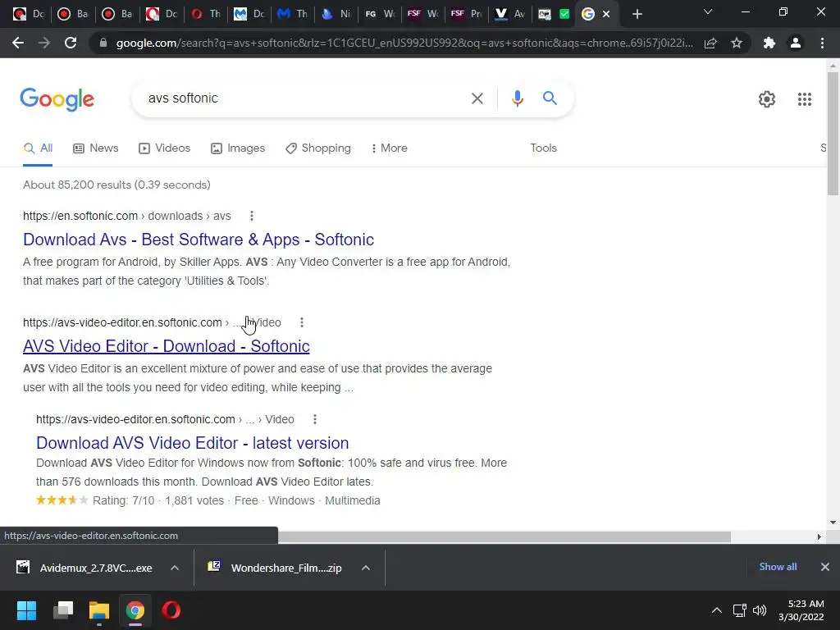Close the active Google tab
Image resolution: width=840 pixels, height=630 pixels.
click(606, 14)
